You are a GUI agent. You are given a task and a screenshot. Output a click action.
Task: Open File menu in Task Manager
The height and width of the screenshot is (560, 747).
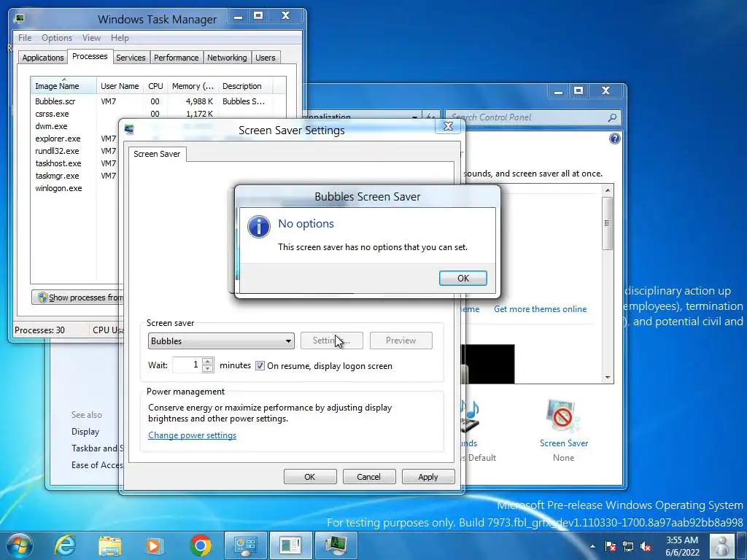(25, 38)
